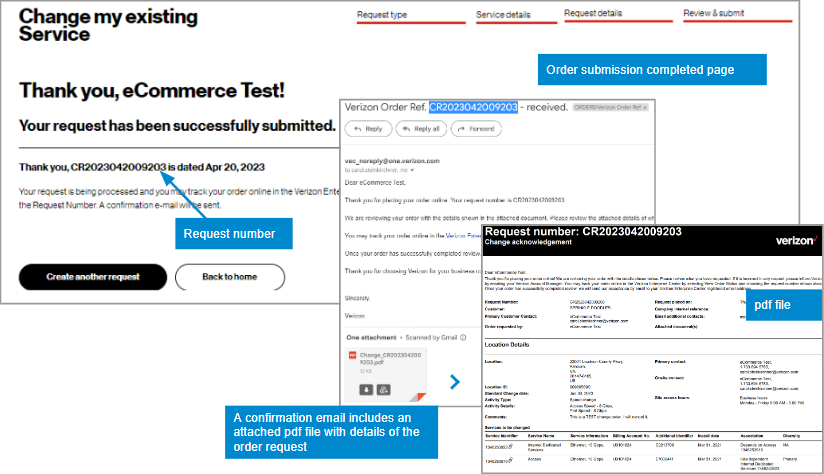Click the 'Request number: CR2023042009203' PDF heading
Image resolution: width=824 pixels, height=474 pixels.
tap(583, 232)
